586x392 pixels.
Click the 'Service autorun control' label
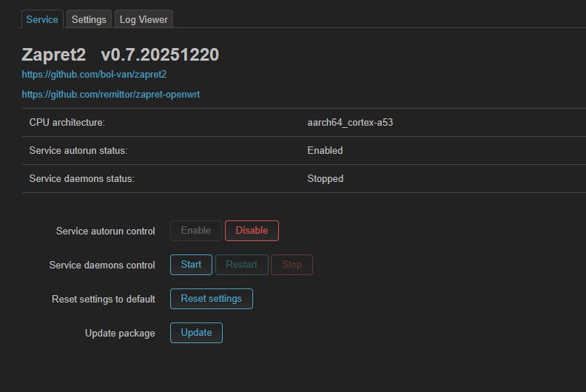tap(105, 231)
